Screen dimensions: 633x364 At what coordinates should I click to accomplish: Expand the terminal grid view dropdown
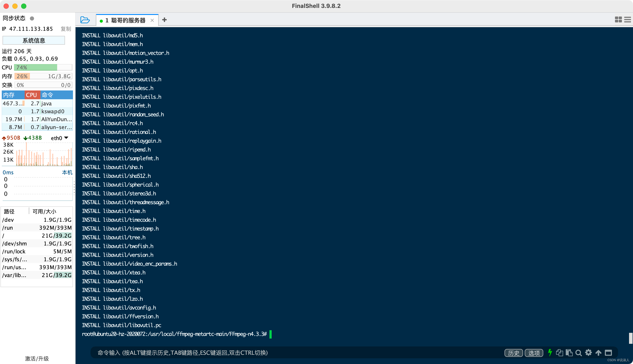pyautogui.click(x=618, y=19)
